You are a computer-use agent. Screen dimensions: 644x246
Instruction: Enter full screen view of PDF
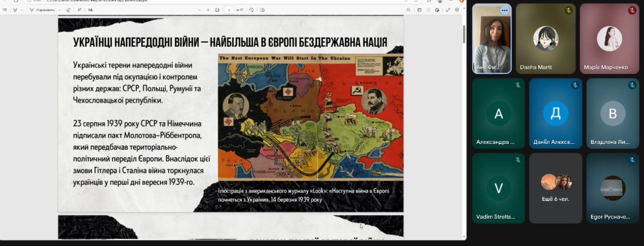point(448,10)
